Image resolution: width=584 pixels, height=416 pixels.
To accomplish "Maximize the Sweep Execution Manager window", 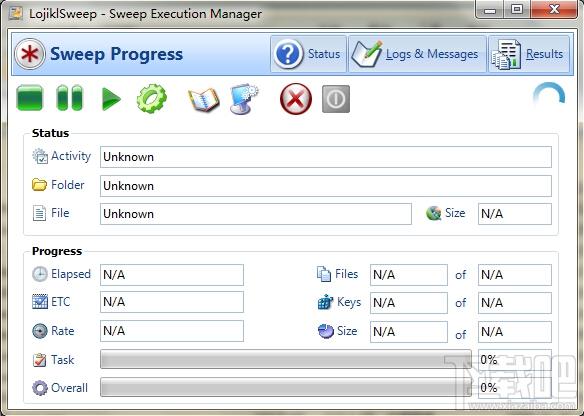I will (517, 10).
